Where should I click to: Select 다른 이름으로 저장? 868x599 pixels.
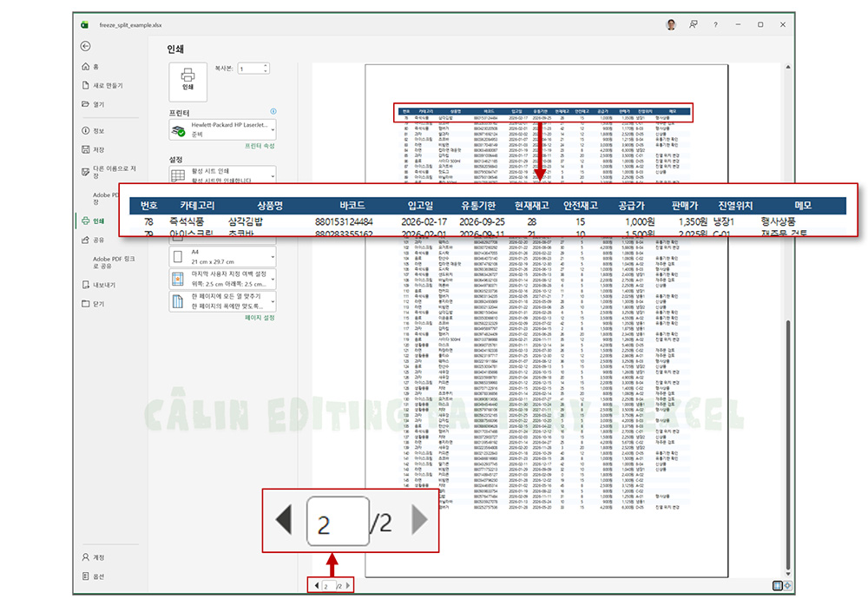[109, 172]
